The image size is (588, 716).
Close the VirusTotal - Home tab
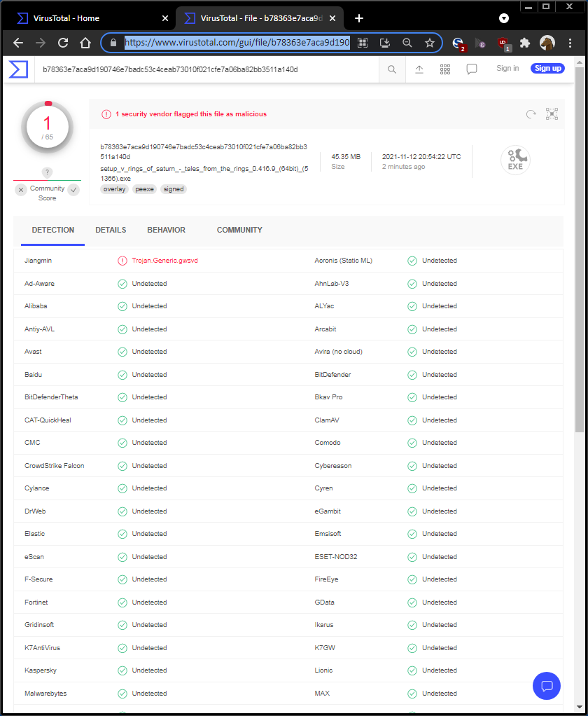click(x=165, y=18)
